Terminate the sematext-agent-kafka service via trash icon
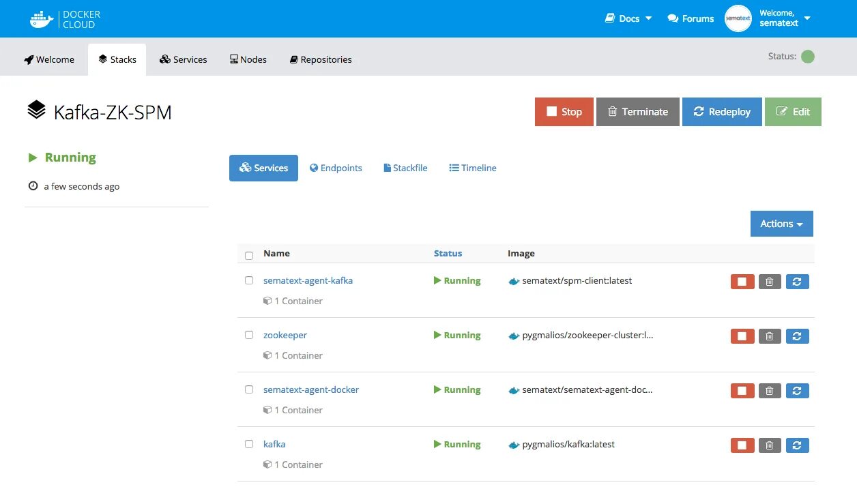 (770, 282)
